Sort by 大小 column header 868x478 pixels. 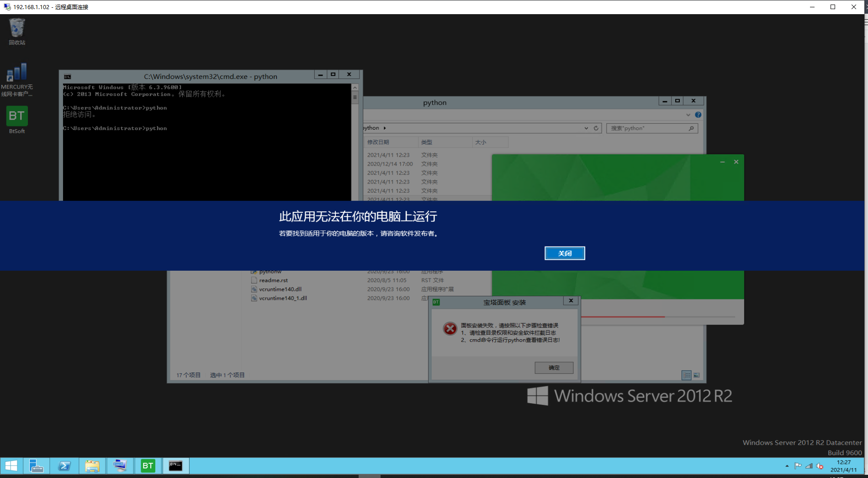click(490, 142)
